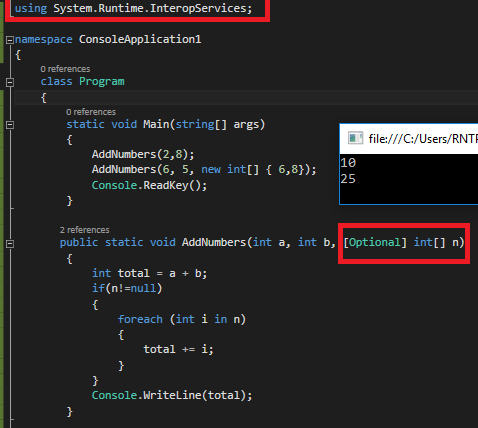
Task: Click the Console.ReadKey() statement
Action: (149, 185)
